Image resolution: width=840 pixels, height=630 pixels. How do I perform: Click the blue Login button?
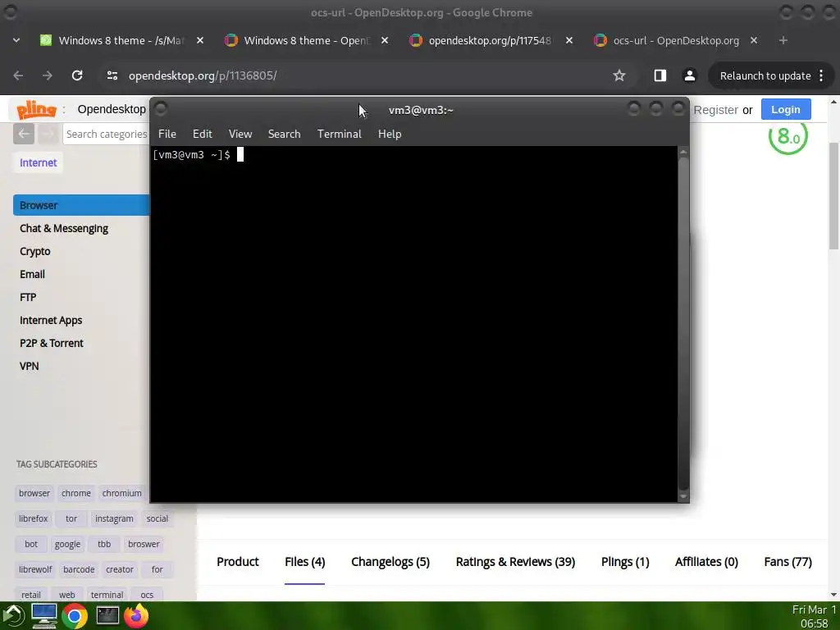[786, 109]
